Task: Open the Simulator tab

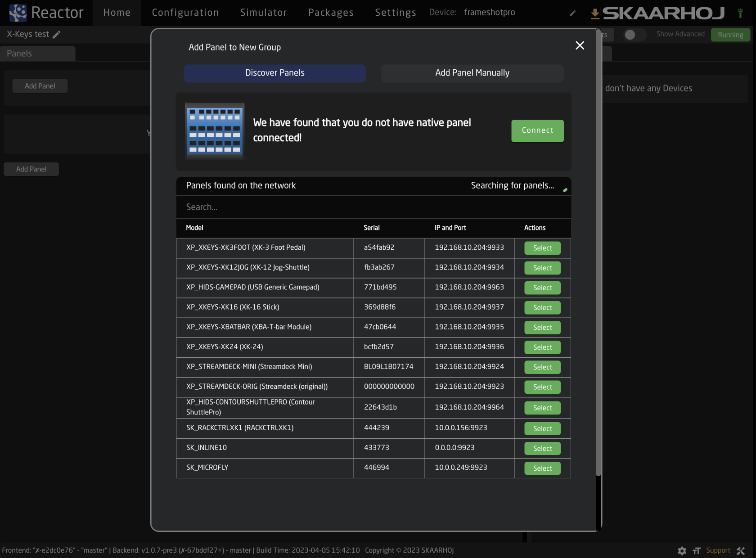Action: click(x=264, y=13)
